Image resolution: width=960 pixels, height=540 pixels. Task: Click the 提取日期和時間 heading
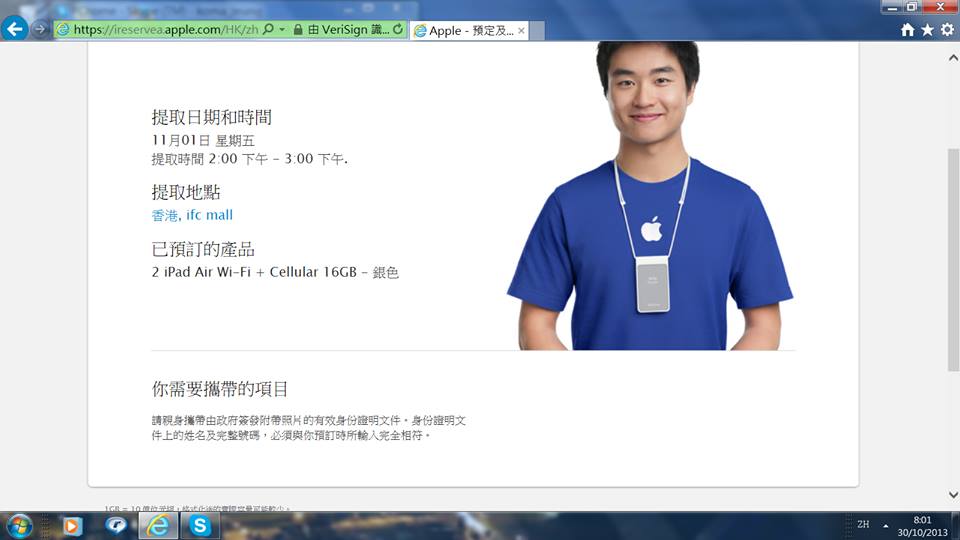(x=211, y=117)
